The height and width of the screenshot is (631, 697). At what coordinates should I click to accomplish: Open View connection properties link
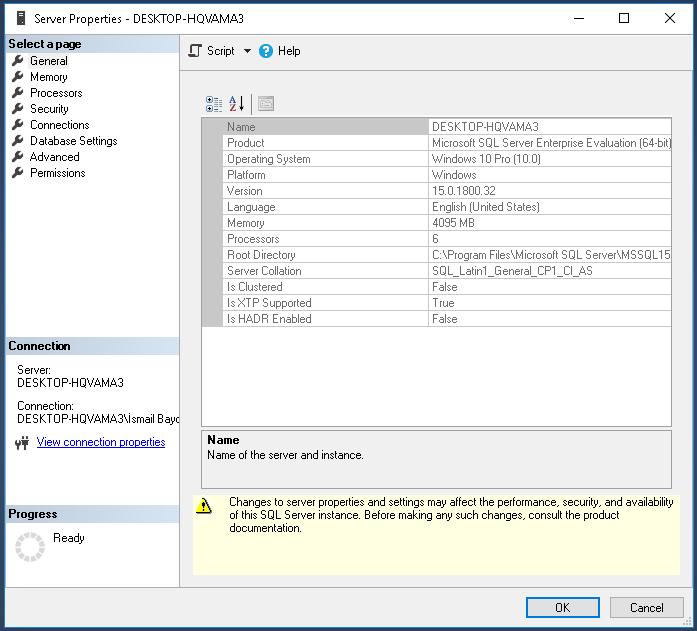click(x=101, y=442)
